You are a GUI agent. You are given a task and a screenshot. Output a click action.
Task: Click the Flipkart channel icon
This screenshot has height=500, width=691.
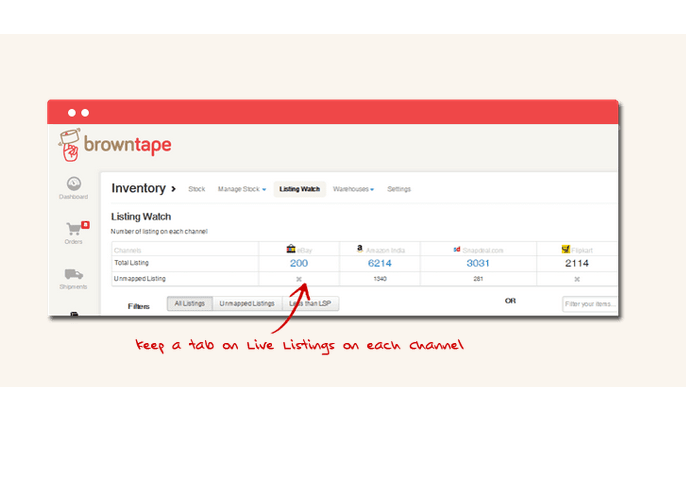[566, 249]
